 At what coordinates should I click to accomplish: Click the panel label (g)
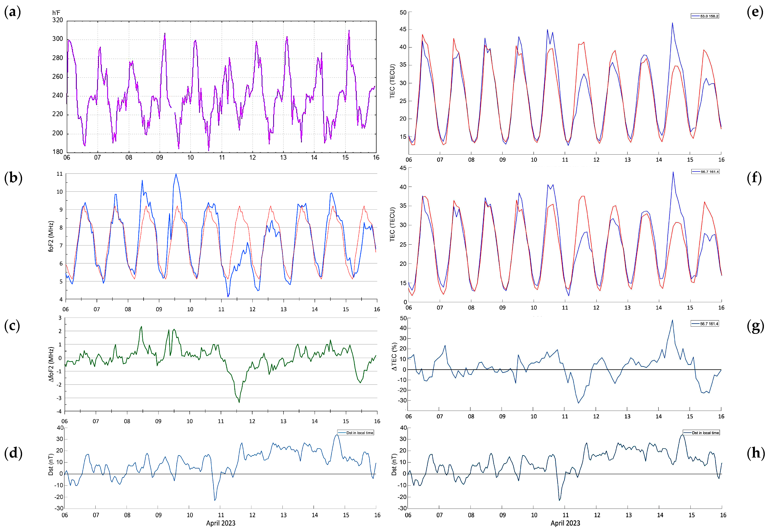(755, 326)
